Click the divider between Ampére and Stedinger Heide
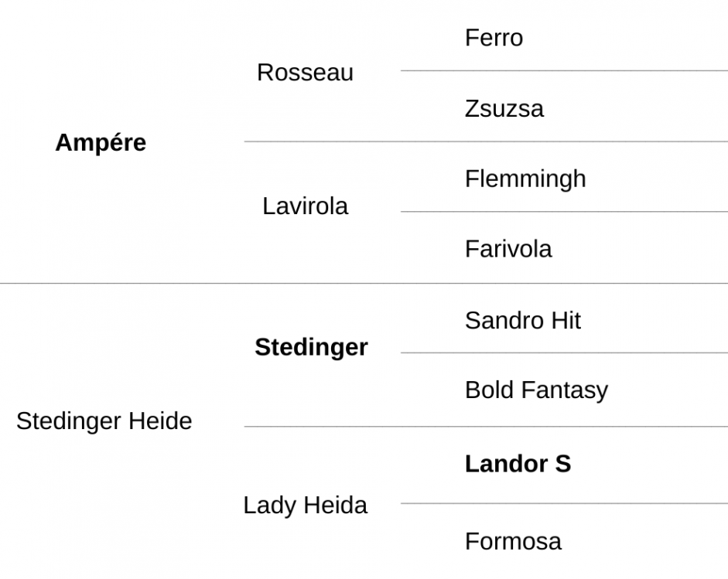728x579 pixels. 364,282
